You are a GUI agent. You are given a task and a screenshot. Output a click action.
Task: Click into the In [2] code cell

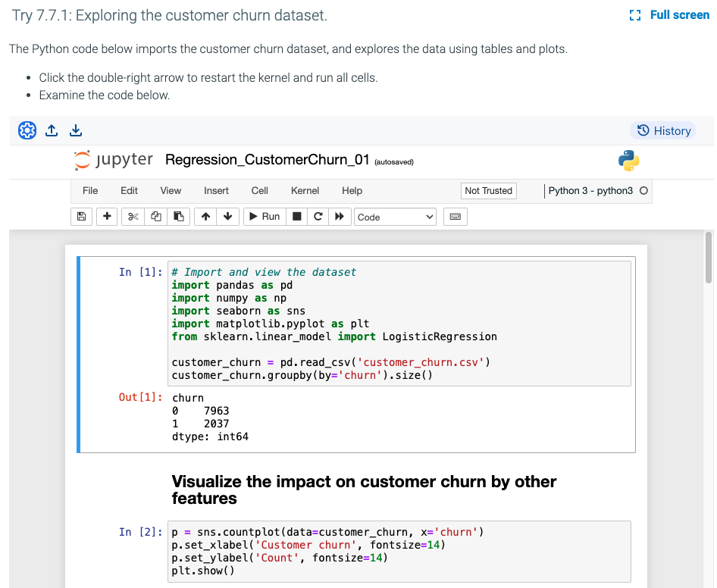coord(399,552)
